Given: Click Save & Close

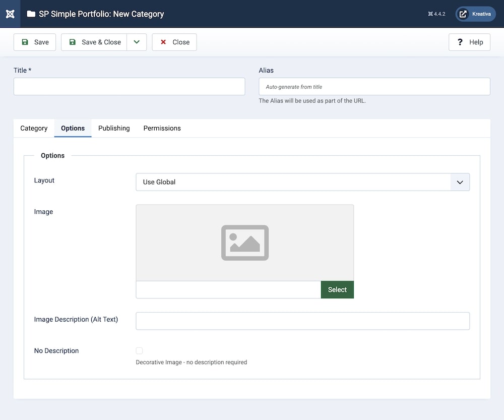Looking at the screenshot, I should click(94, 42).
